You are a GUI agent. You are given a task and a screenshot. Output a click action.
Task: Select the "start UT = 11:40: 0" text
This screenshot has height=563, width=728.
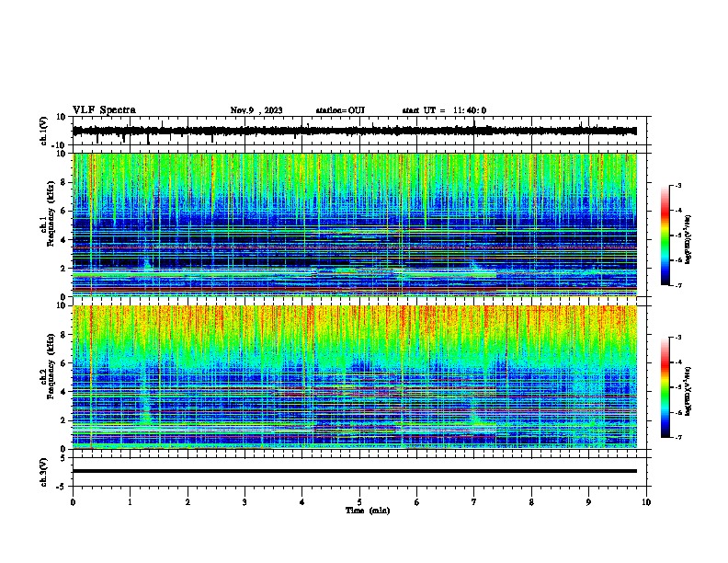click(x=444, y=110)
